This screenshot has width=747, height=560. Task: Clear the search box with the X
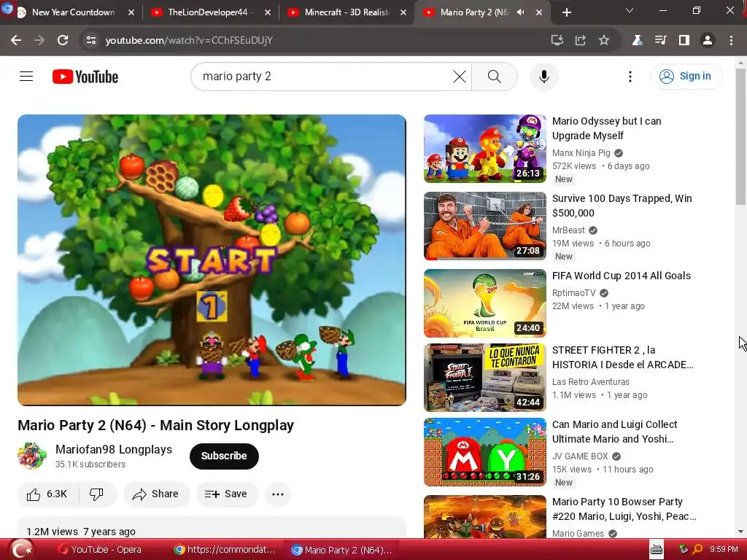460,76
